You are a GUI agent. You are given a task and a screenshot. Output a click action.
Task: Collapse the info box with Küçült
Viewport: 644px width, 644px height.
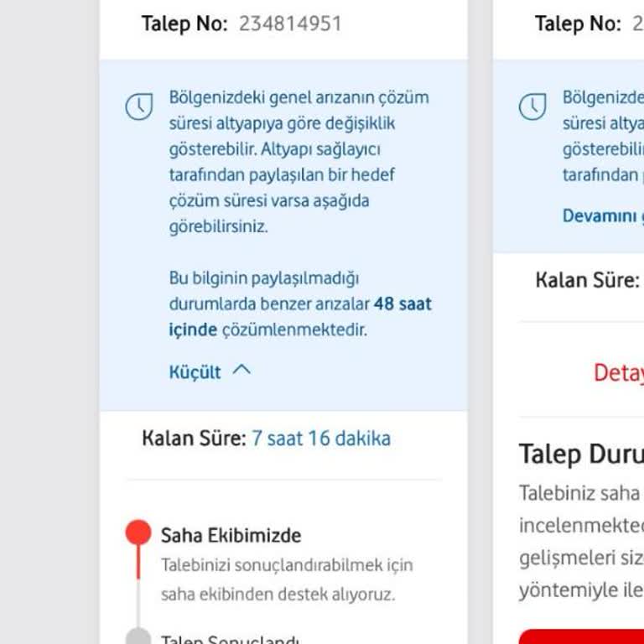[210, 371]
